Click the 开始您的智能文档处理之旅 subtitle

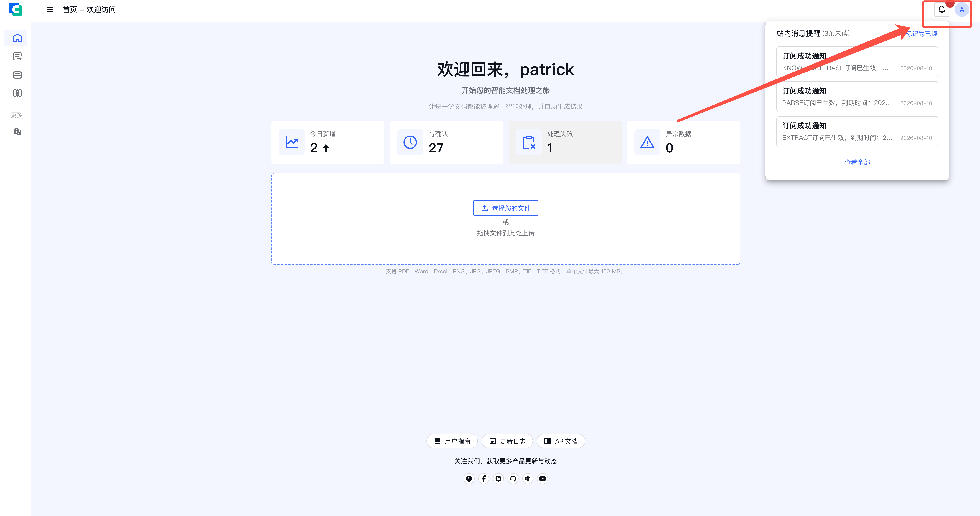(506, 90)
